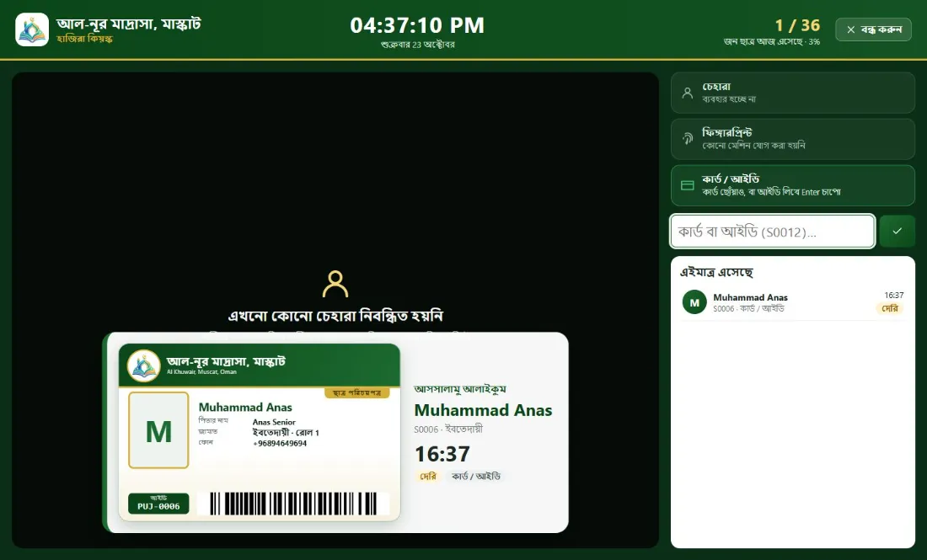
Task: Click the M avatar in the recent arrivals list
Action: pos(694,302)
